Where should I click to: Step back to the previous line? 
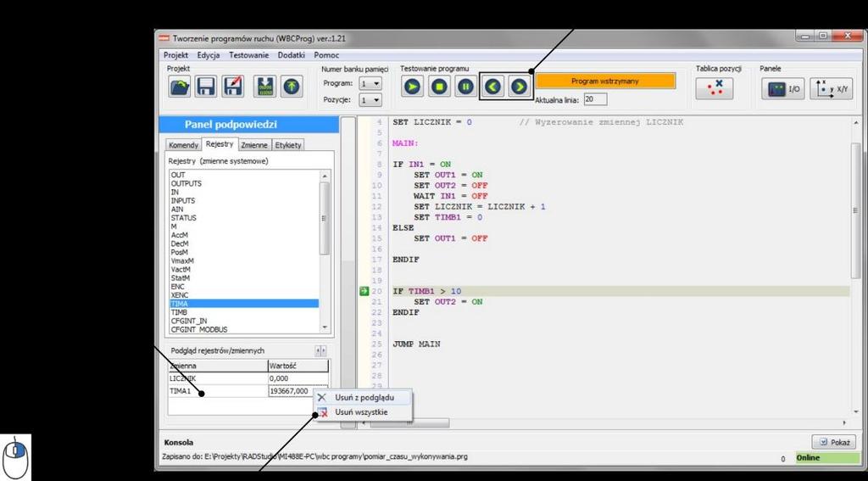pyautogui.click(x=492, y=87)
